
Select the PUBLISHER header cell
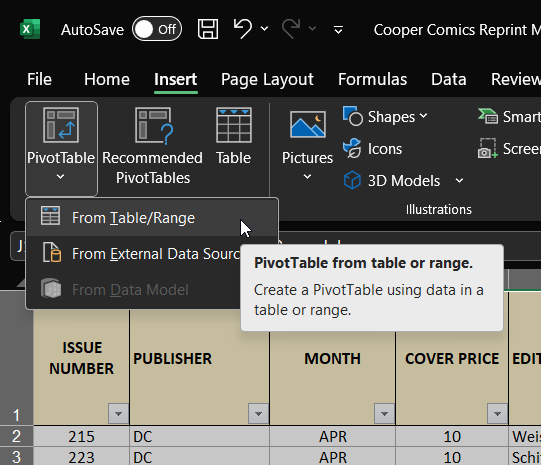199,358
